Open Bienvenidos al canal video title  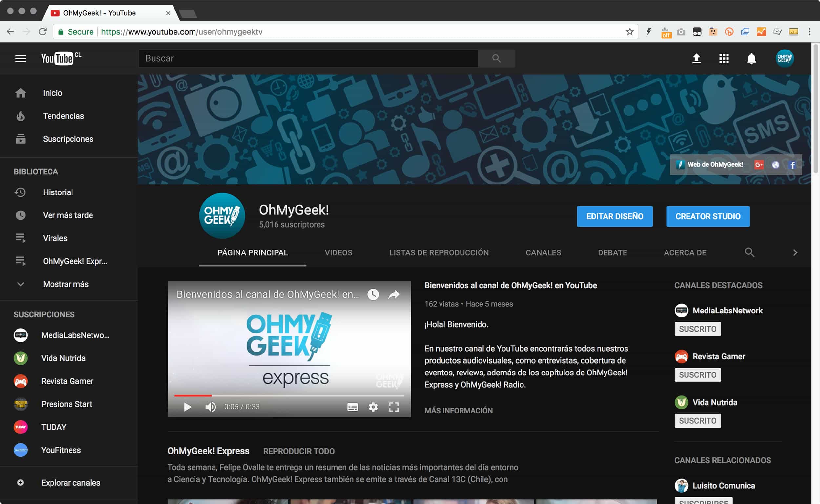tap(510, 285)
